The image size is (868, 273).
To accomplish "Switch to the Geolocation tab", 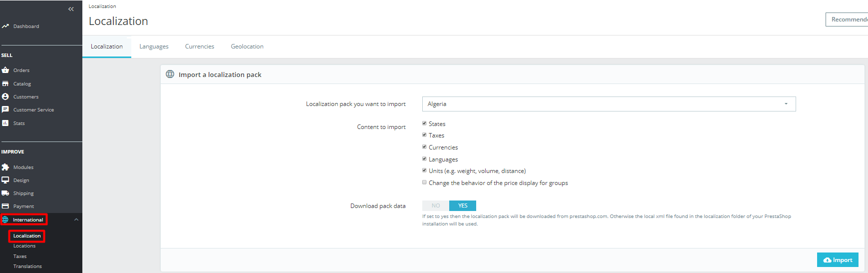I will pyautogui.click(x=247, y=46).
